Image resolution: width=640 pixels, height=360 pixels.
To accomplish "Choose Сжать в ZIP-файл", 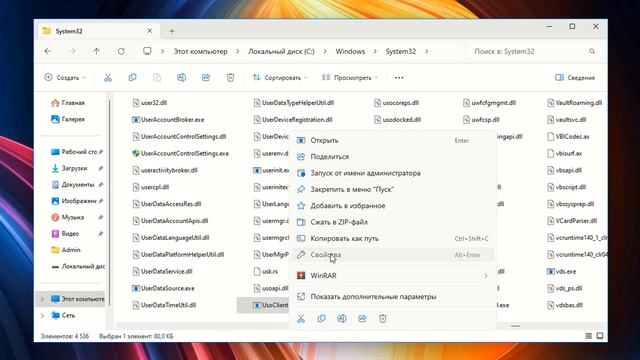I will [393, 222].
